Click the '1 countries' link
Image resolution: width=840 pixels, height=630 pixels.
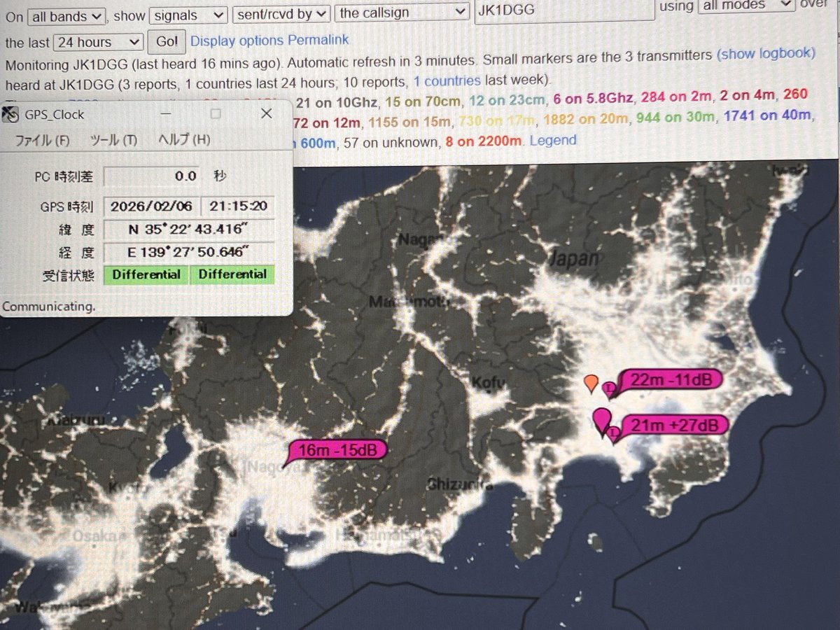pyautogui.click(x=447, y=80)
